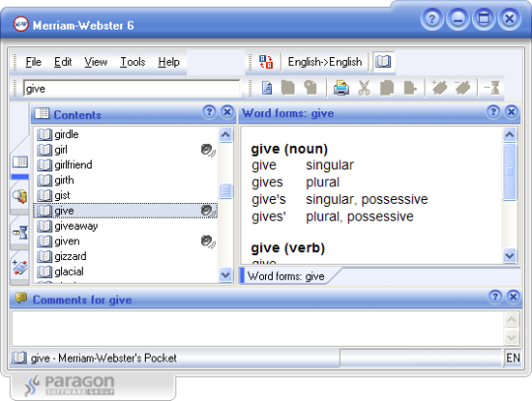Play pronunciation for the word girl

[208, 150]
